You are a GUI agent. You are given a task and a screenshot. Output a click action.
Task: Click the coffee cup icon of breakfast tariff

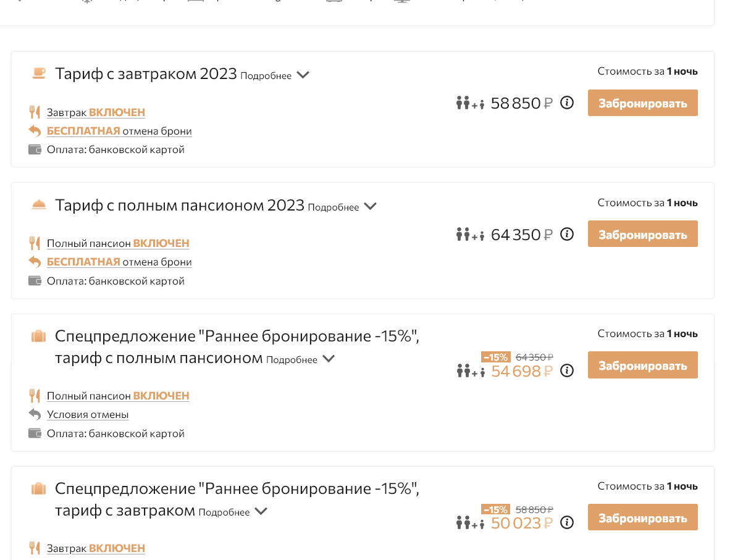[39, 74]
